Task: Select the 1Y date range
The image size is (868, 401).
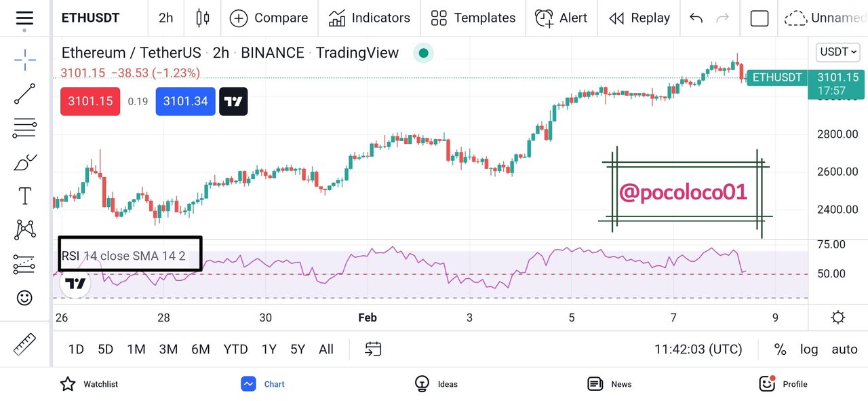Action: 269,349
